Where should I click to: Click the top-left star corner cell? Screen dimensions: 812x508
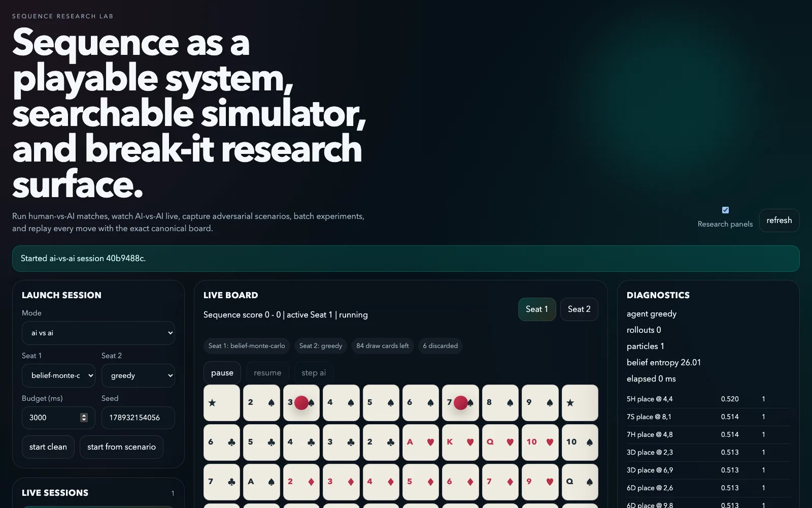pos(222,403)
